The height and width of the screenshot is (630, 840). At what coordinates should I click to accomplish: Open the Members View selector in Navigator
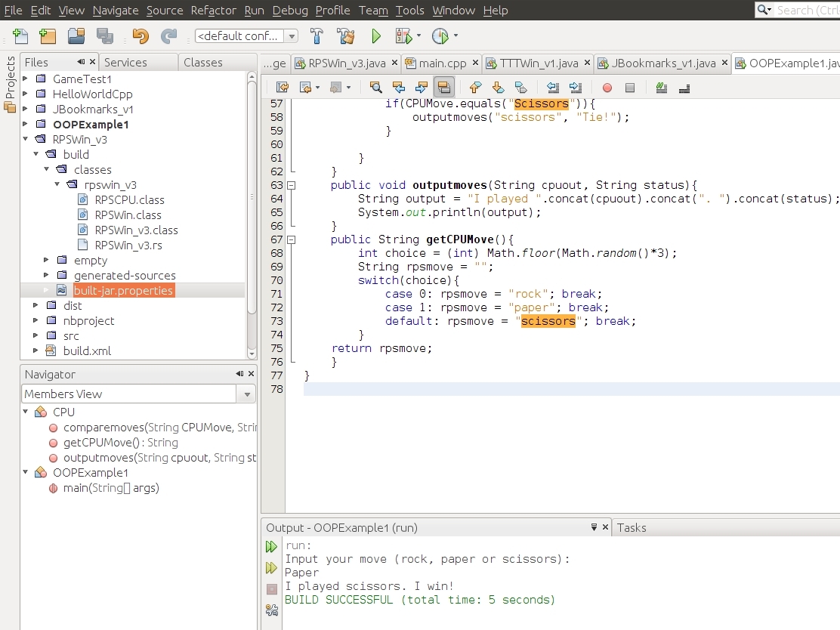(247, 394)
